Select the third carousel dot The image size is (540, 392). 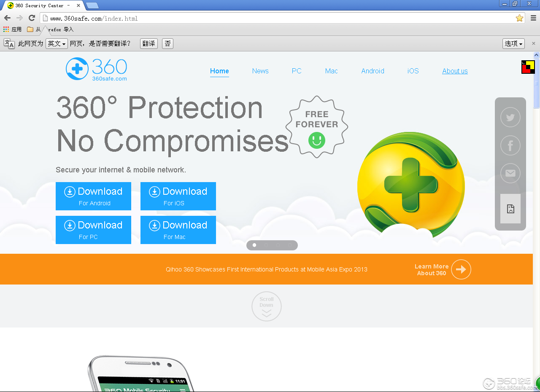point(278,245)
